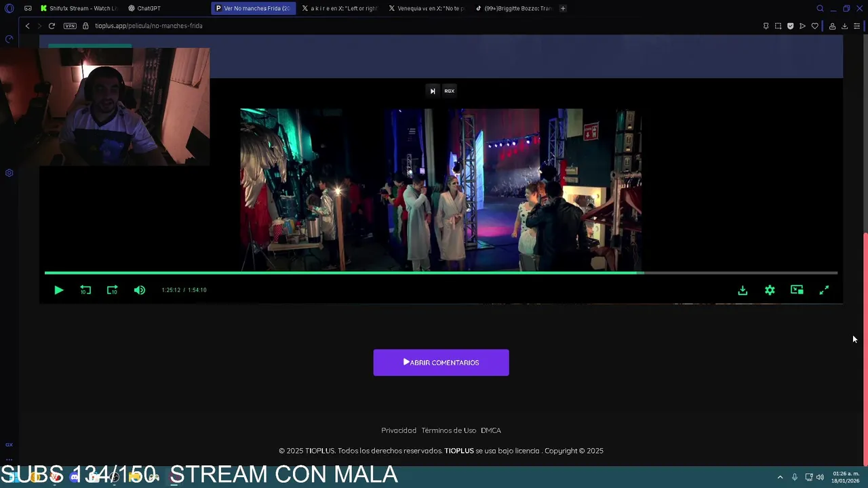Screen dimensions: 868x488
Task: Switch to the Venequia en X tab
Action: coord(426,8)
